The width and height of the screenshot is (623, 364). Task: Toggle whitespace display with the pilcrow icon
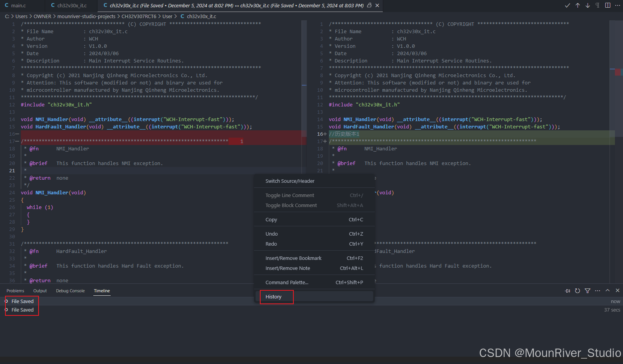click(598, 5)
